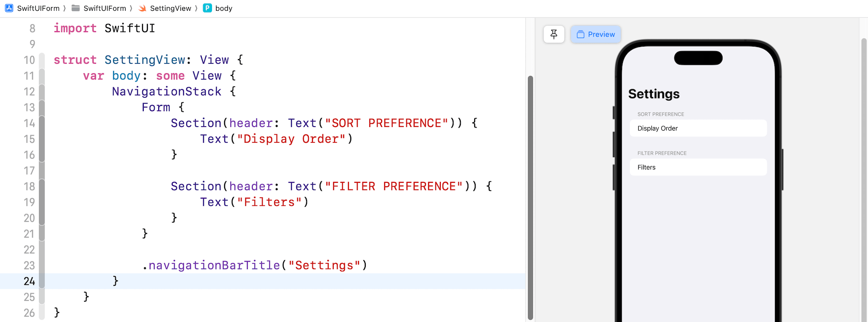
Task: Click the blue P icon beside body
Action: click(208, 8)
